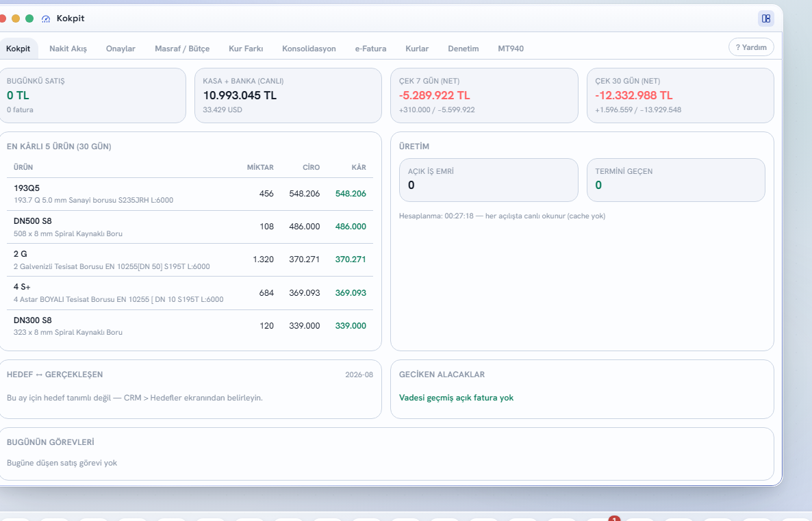Go to the Masraf / Bütçe tab
The width and height of the screenshot is (812, 521).
[182, 49]
